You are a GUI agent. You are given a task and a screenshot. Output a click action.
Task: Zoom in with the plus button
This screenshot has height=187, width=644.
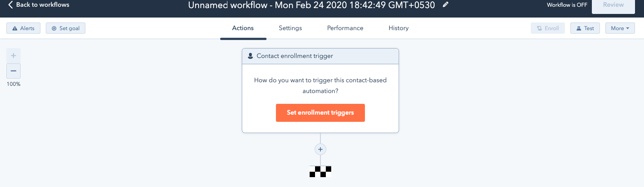click(x=13, y=56)
